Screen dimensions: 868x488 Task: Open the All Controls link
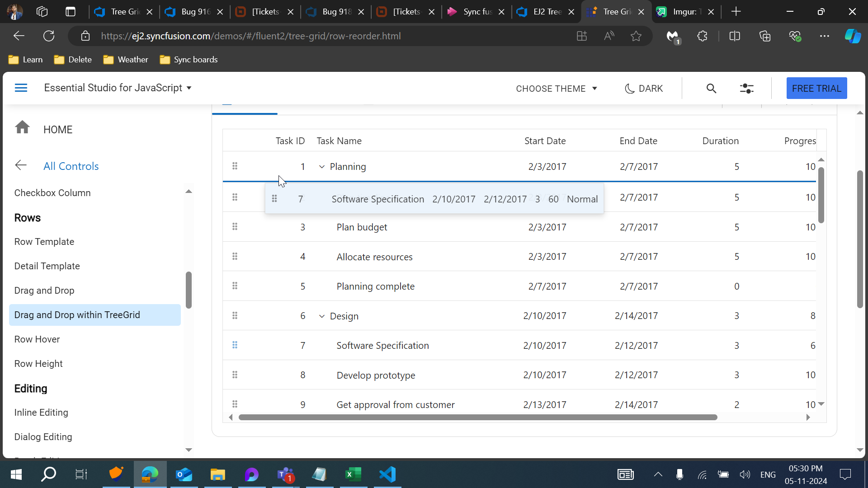[71, 166]
